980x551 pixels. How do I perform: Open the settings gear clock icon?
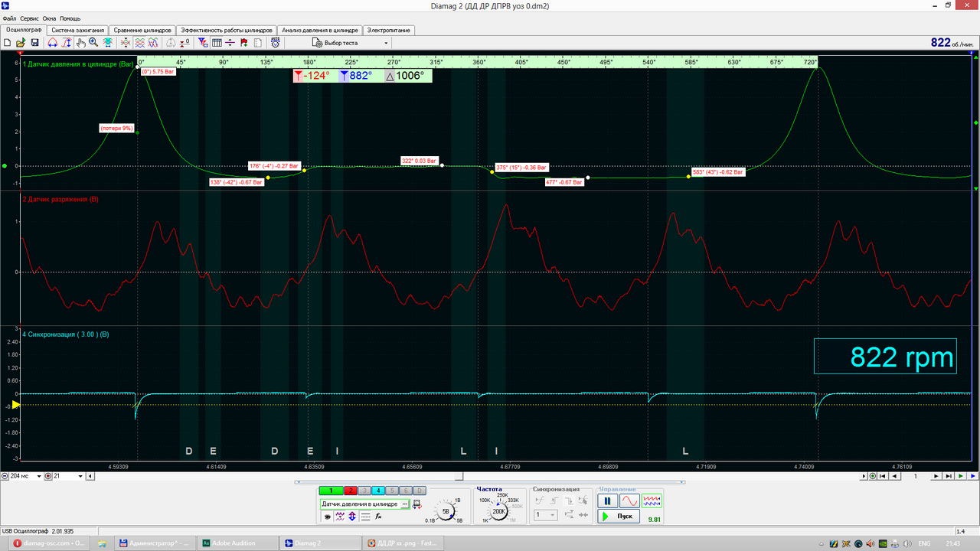(x=275, y=43)
